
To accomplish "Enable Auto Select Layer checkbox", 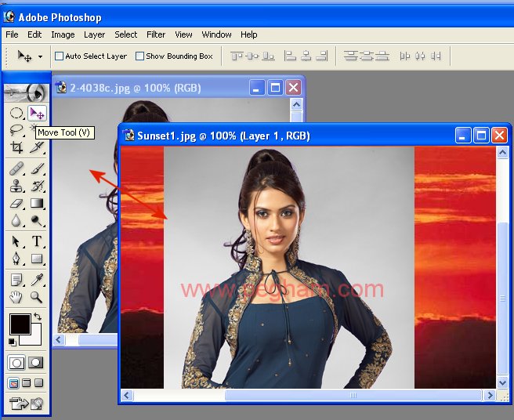I will click(x=59, y=56).
